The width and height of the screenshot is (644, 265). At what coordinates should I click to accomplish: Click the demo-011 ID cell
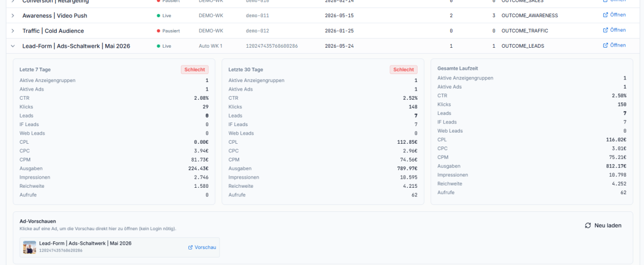pyautogui.click(x=258, y=16)
